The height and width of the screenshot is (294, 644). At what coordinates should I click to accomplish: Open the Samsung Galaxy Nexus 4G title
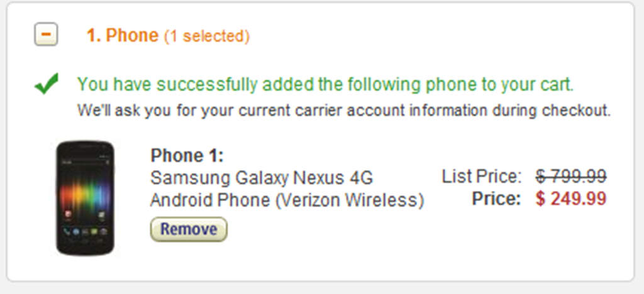[x=262, y=178]
